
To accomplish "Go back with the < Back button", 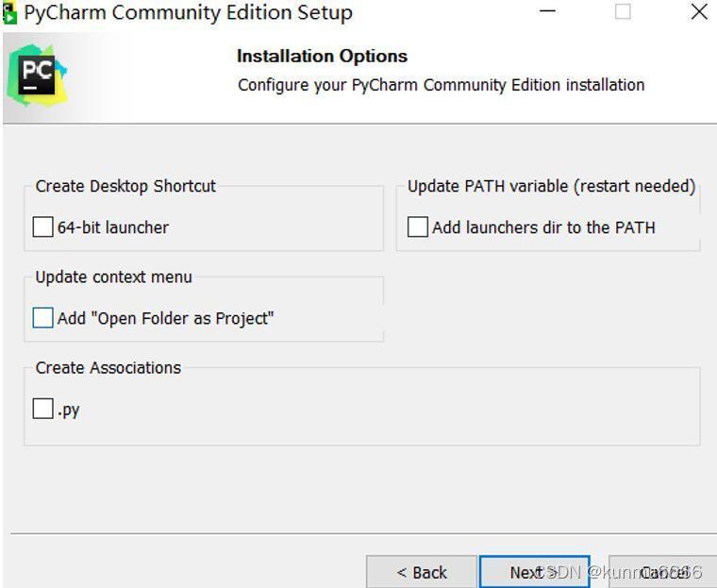I will click(x=422, y=572).
